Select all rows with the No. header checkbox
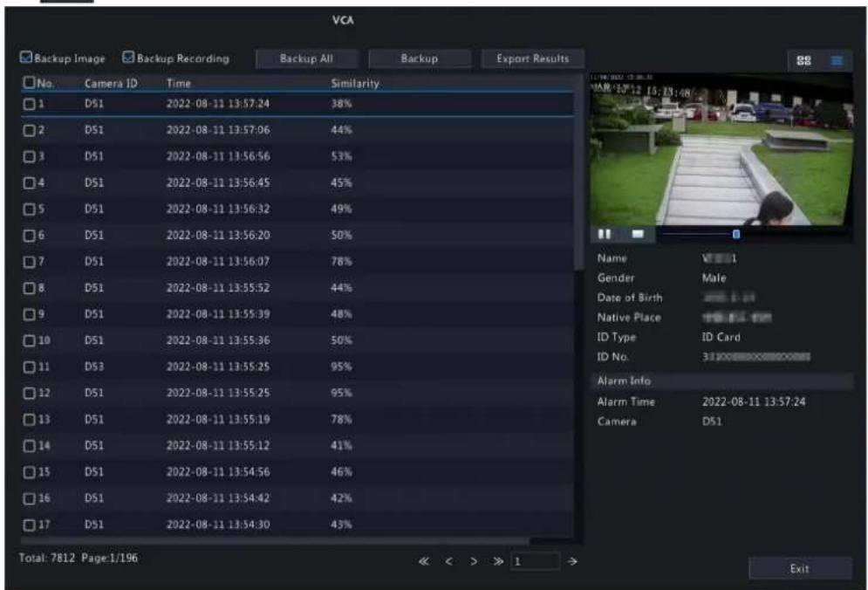Viewport: 868px width, 590px height. [x=30, y=83]
